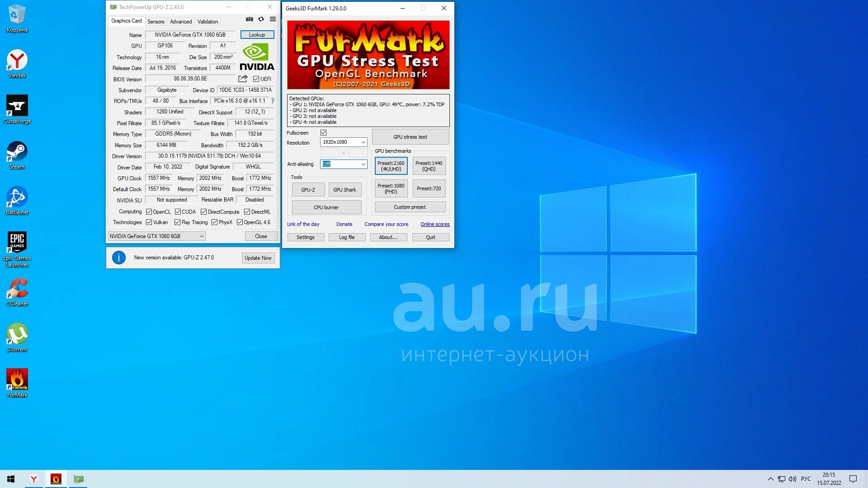
Task: Click the Bus Interface question mark icon
Action: 272,101
